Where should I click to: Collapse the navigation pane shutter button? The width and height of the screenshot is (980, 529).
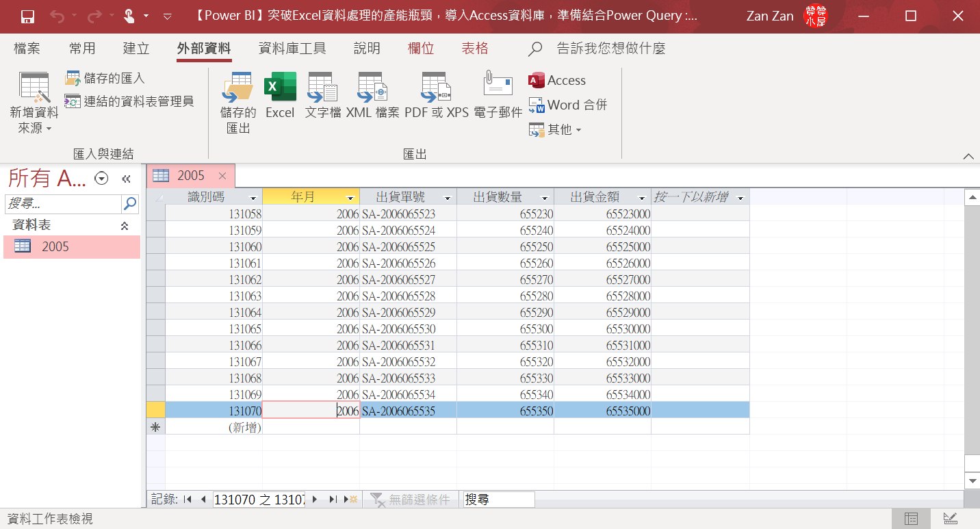click(126, 179)
